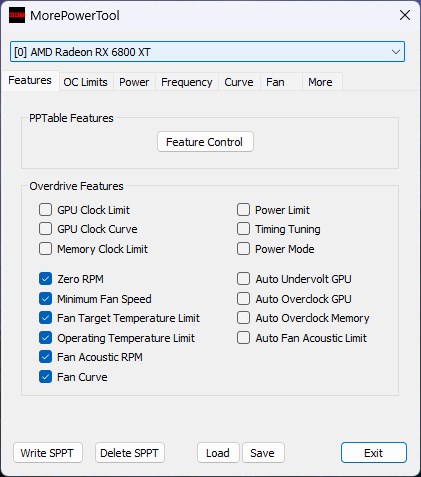Open the Fan tab
The width and height of the screenshot is (421, 477).
(275, 82)
